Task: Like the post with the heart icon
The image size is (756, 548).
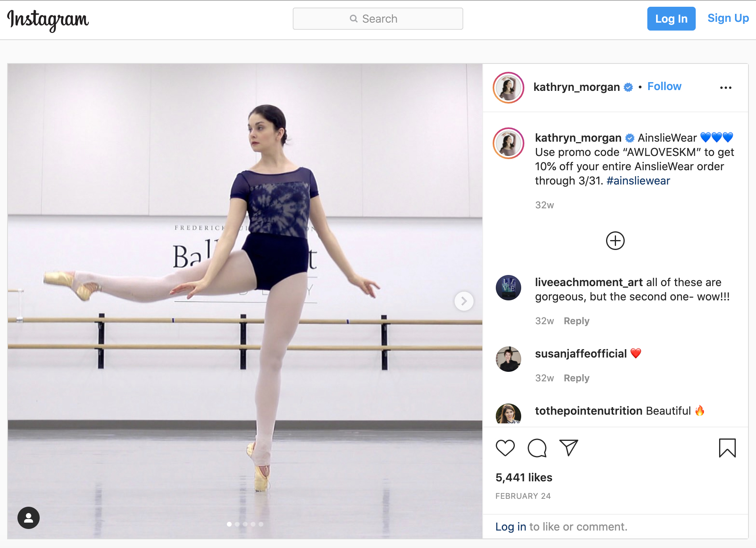Action: coord(505,448)
